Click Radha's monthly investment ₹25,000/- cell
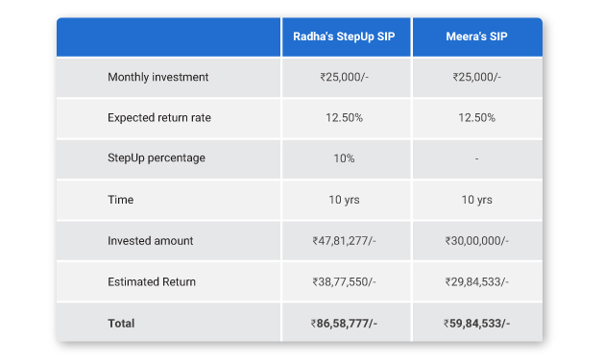The image size is (604, 364). (x=344, y=77)
